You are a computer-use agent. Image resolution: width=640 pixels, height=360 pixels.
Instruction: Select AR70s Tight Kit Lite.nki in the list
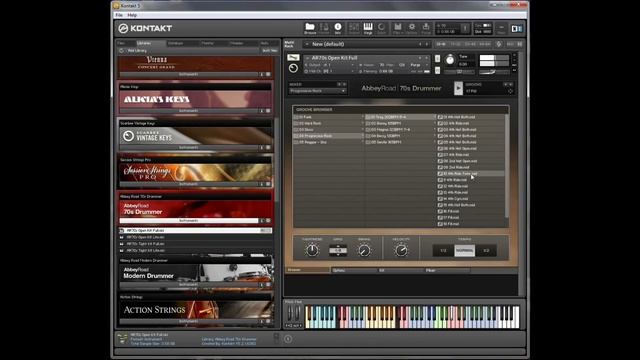coord(195,250)
